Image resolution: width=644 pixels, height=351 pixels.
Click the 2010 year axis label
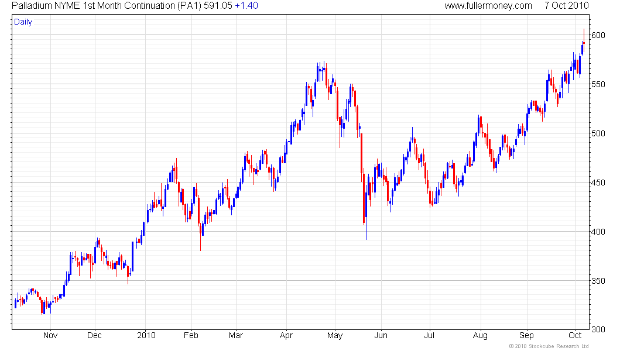click(146, 335)
